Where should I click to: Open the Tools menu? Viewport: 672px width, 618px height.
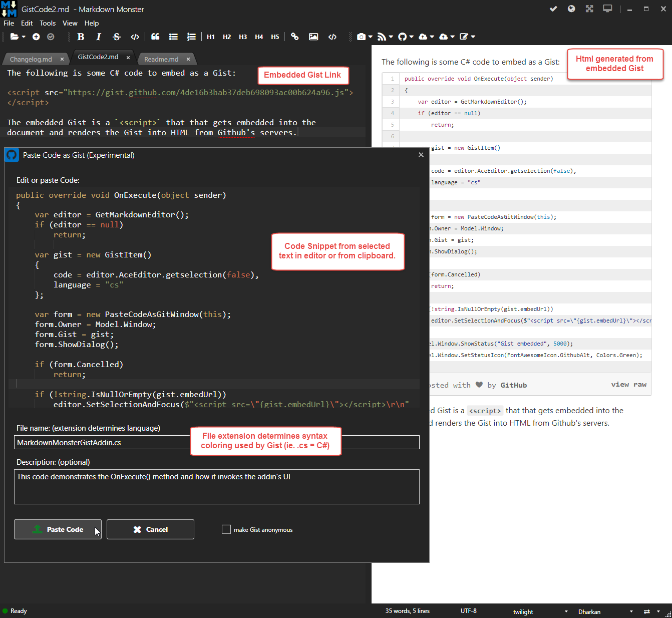48,23
